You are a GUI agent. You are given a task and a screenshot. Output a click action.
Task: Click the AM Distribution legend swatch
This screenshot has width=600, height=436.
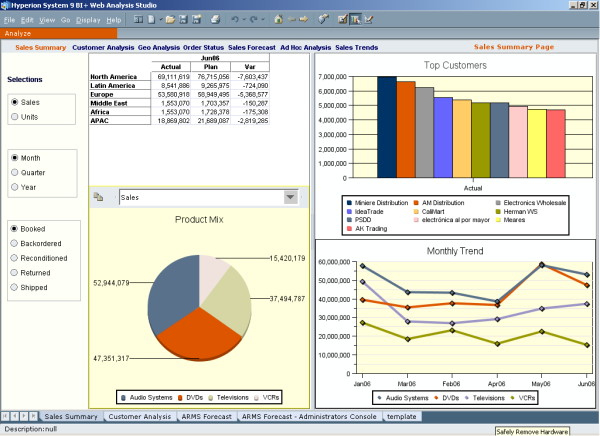click(416, 202)
